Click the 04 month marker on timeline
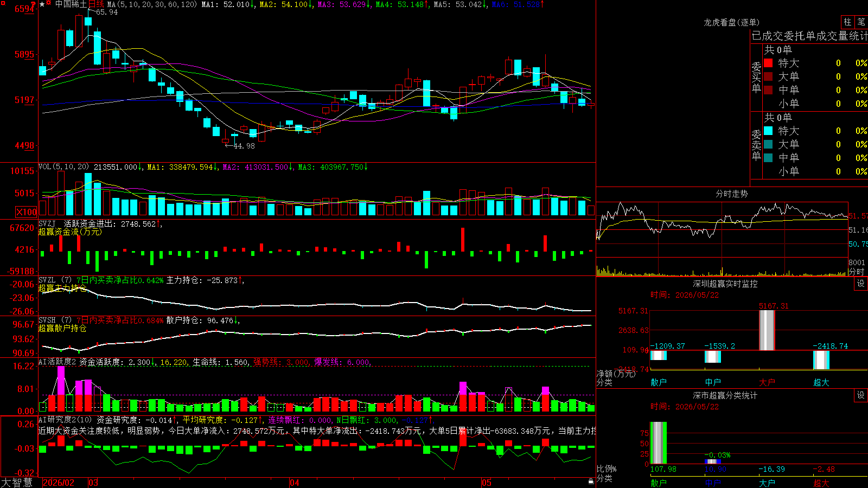This screenshot has width=868, height=488. pyautogui.click(x=295, y=483)
